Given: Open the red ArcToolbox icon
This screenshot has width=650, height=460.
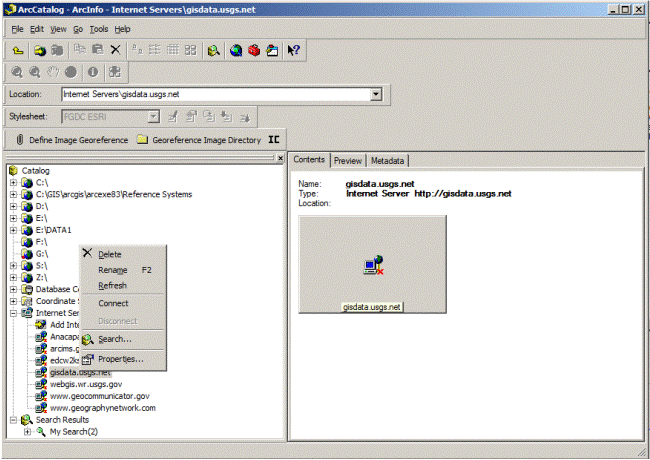Looking at the screenshot, I should click(254, 51).
